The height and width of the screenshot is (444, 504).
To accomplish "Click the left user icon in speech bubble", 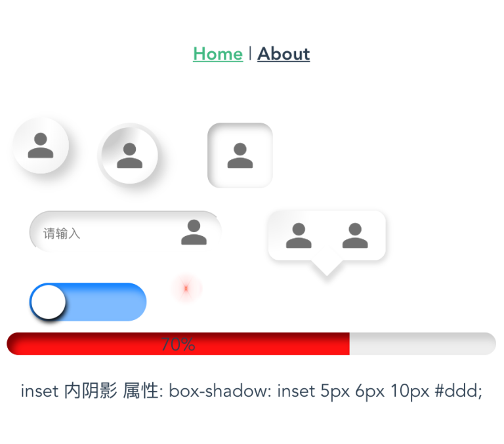I will pos(299,235).
